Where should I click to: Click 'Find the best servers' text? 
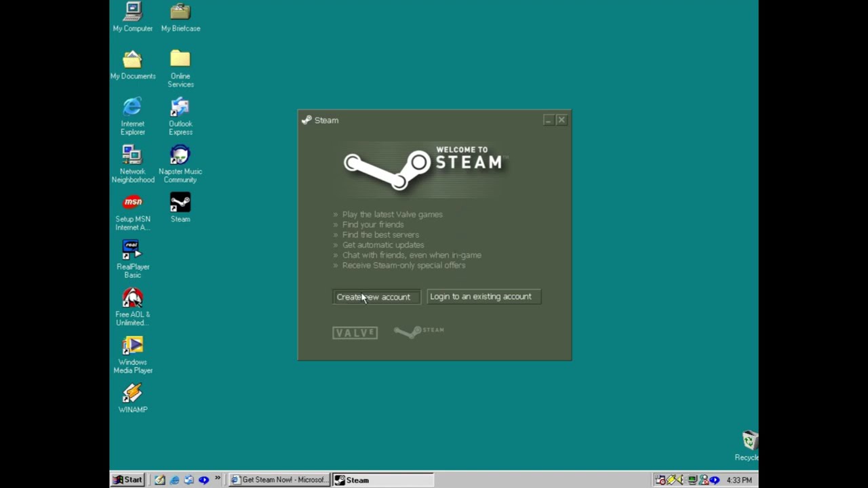pyautogui.click(x=380, y=235)
